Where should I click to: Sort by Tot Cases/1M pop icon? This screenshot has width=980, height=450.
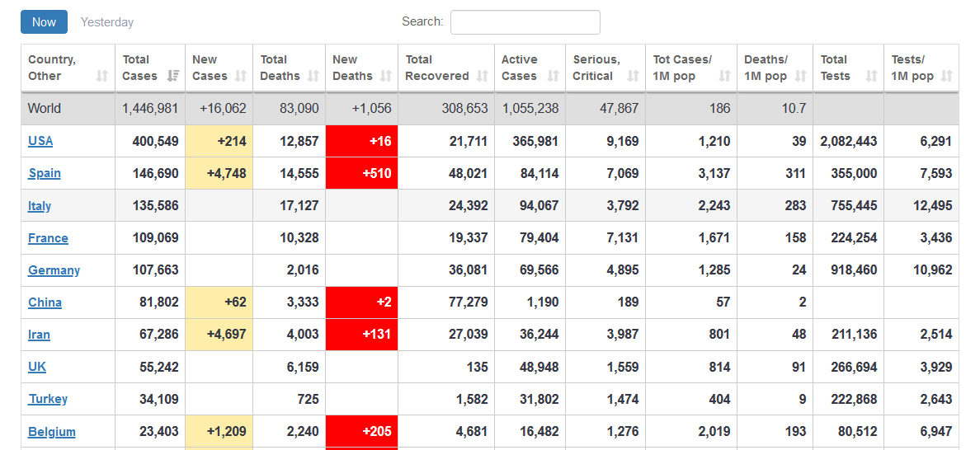(724, 76)
